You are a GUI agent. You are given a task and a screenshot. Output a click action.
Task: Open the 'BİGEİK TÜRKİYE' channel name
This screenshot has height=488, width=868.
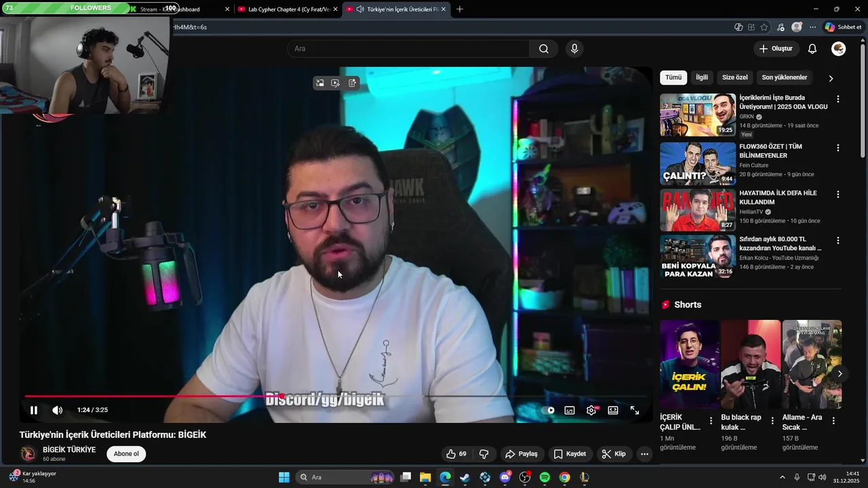click(69, 450)
